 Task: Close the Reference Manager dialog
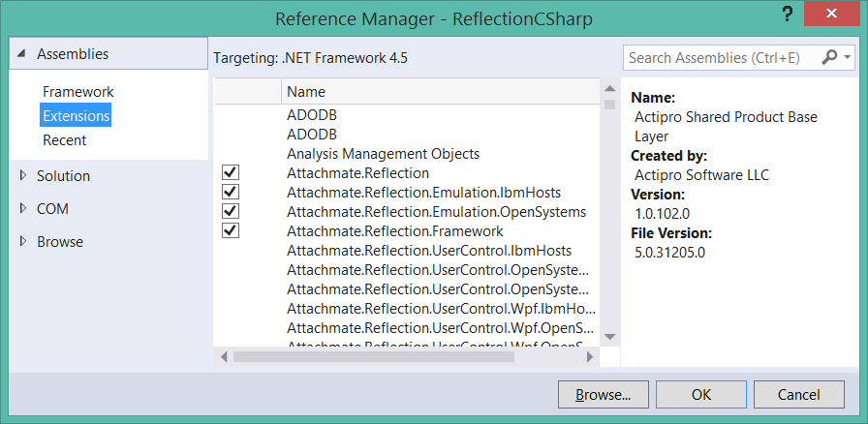click(x=831, y=14)
